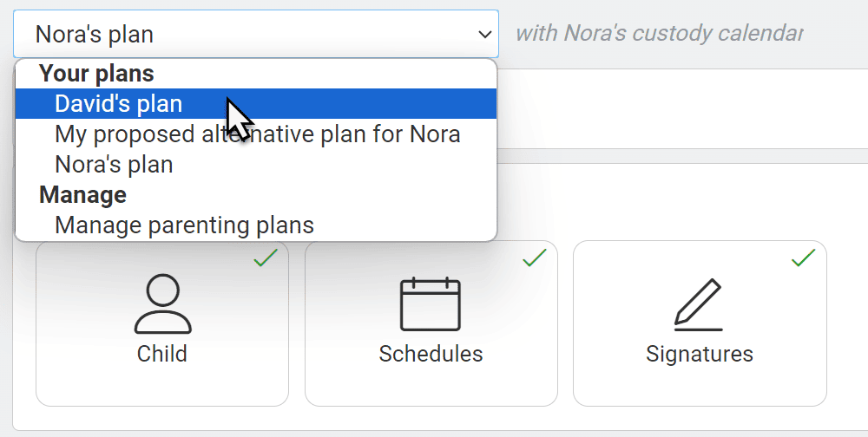Click the Schedules label text
Viewport: 868px width, 437px height.
(x=431, y=354)
